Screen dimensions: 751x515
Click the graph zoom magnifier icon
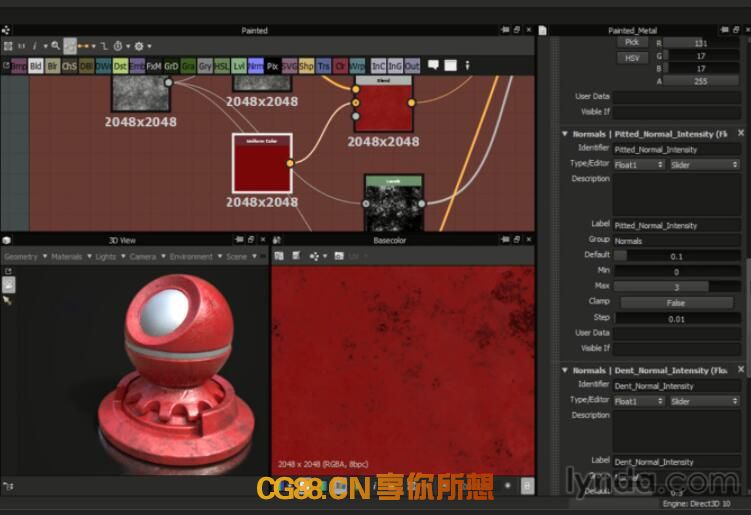56,46
